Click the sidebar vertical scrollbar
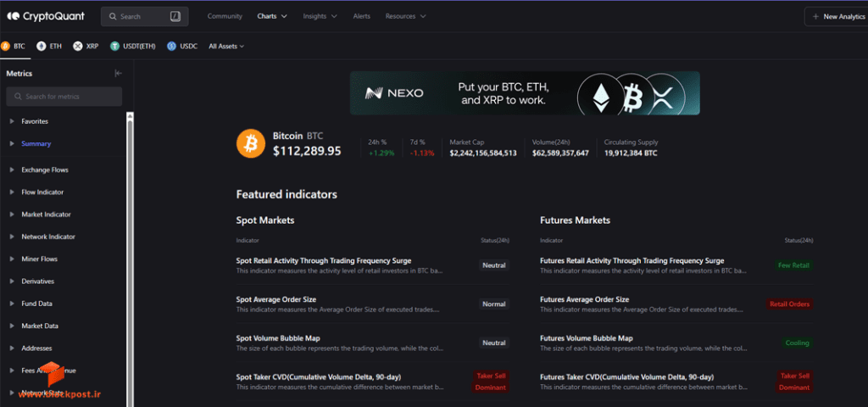The image size is (868, 407). click(130, 260)
